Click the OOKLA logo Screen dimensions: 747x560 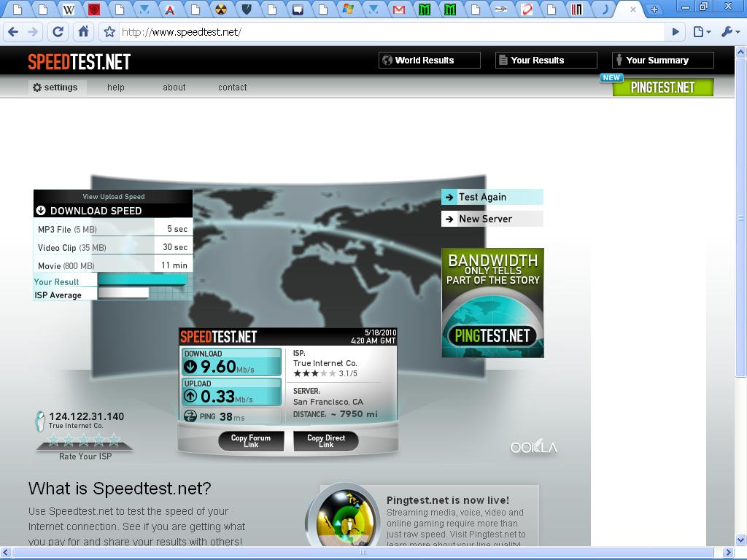[533, 448]
